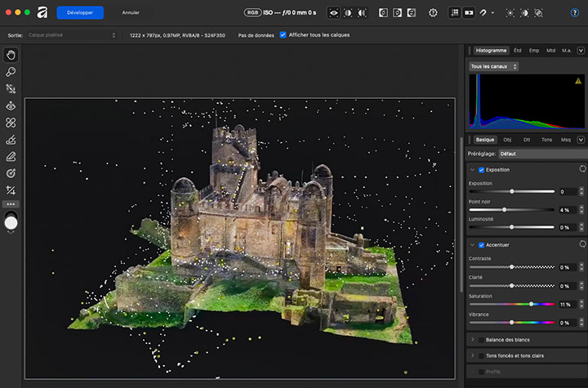This screenshot has height=388, width=588.
Task: Open the Tous les canaux dropdown
Action: click(493, 66)
